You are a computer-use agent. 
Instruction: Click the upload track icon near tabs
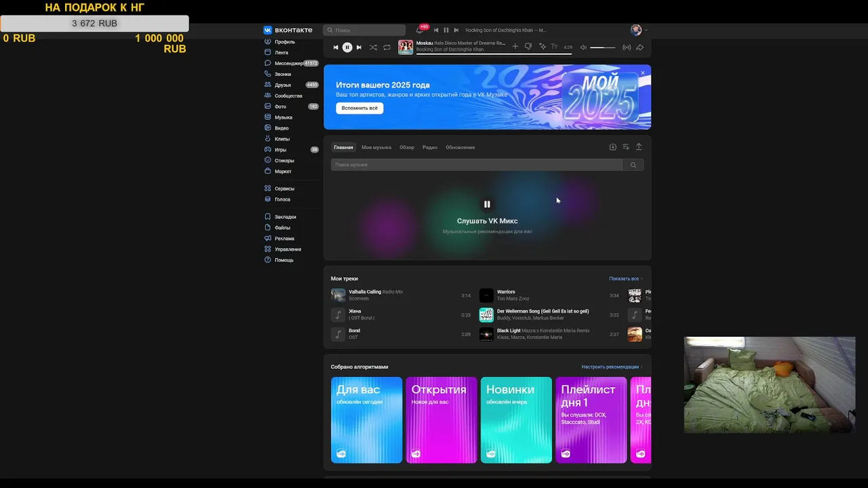(639, 147)
